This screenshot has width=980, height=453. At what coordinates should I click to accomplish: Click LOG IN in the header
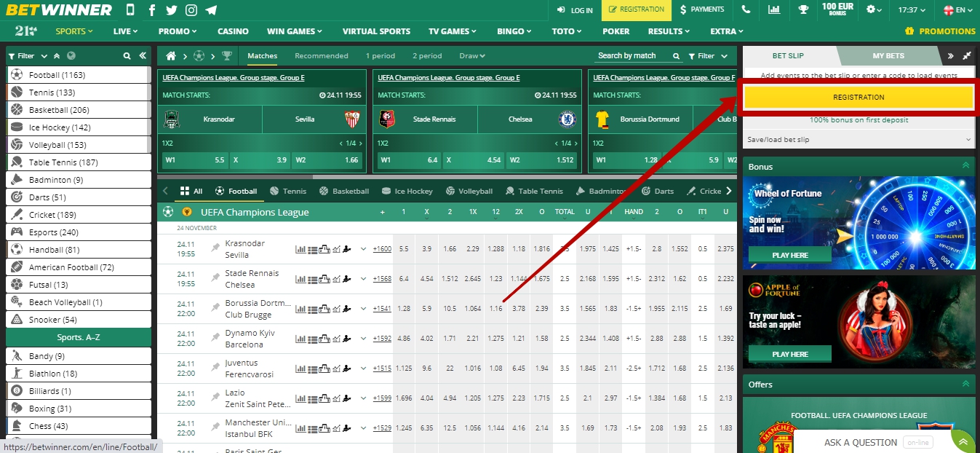coord(575,10)
